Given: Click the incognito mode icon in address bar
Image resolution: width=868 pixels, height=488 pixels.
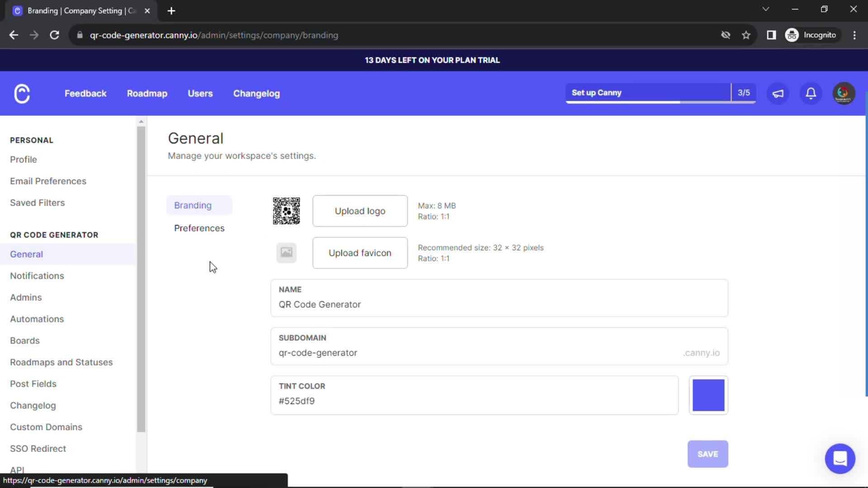Looking at the screenshot, I should (792, 35).
